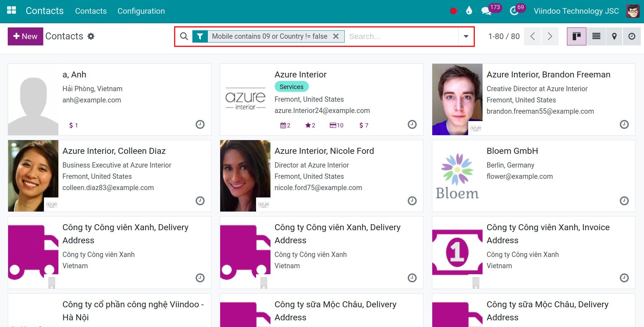This screenshot has height=327, width=644.
Task: Click meetings count 2 on Azure Interior
Action: (x=285, y=125)
